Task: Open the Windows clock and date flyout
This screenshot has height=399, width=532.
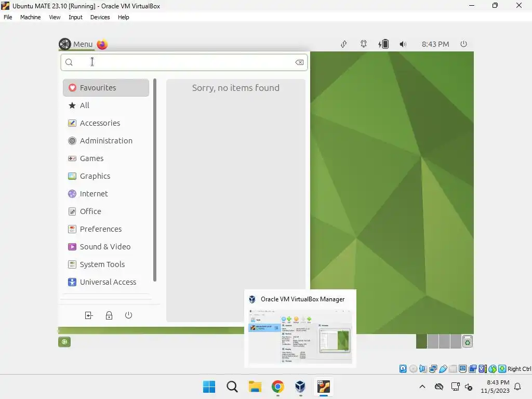Action: [x=495, y=387]
